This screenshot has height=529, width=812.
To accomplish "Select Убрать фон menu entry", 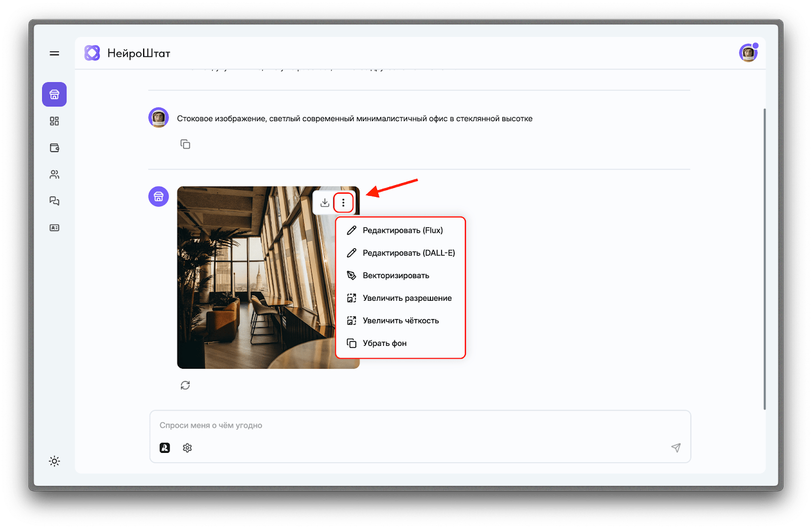I will (400, 343).
